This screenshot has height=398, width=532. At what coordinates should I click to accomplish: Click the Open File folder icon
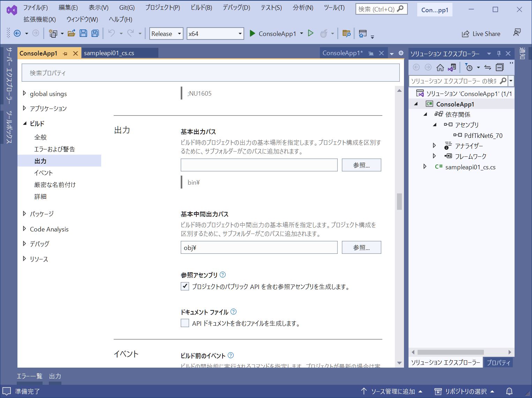pyautogui.click(x=72, y=34)
